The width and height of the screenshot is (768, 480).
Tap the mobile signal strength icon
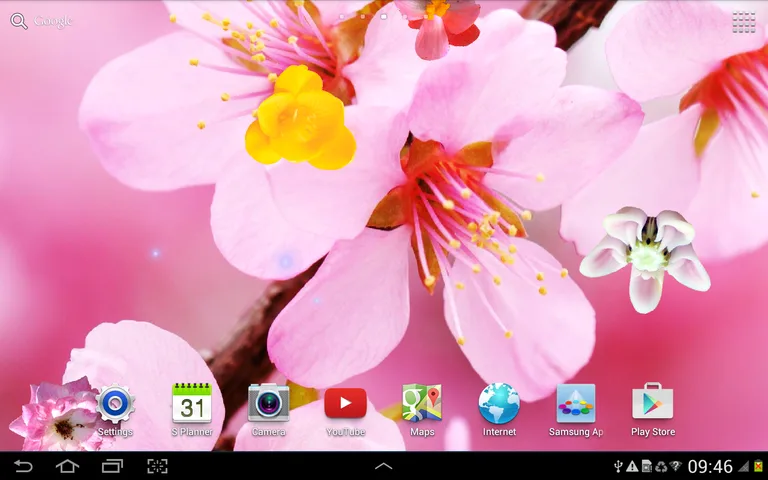tap(744, 466)
